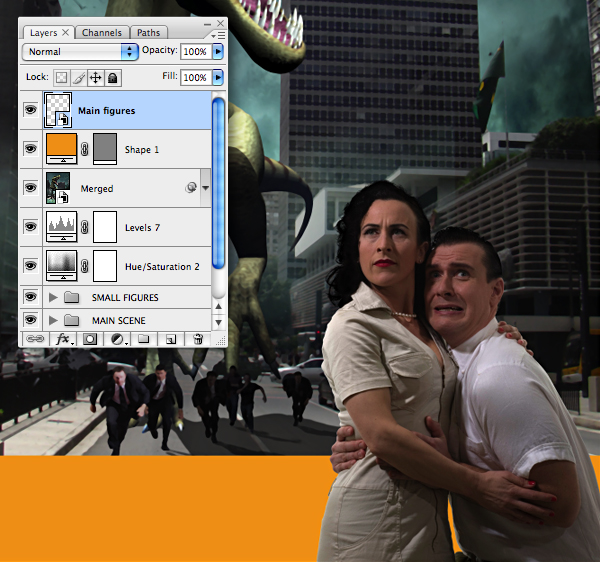Open the fx layer style menu
Viewport: 600px width, 562px height.
coord(63,339)
